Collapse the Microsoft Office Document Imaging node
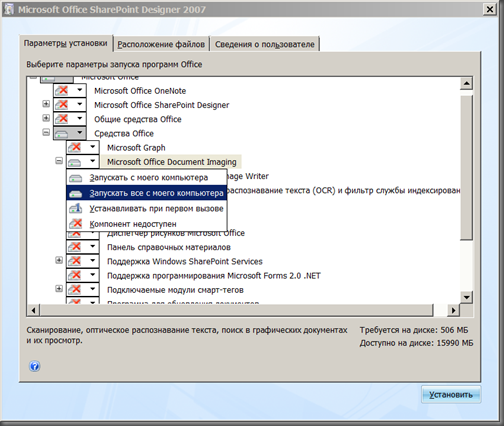 (x=59, y=161)
